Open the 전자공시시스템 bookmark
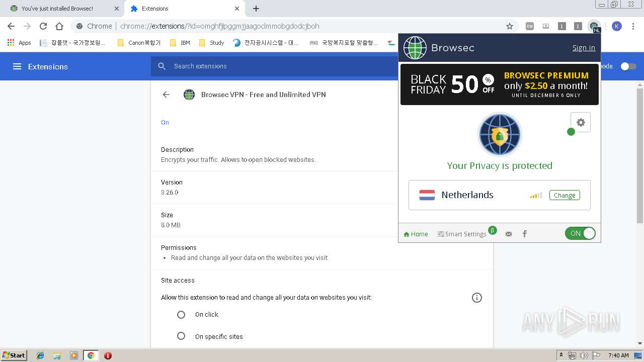 click(x=267, y=43)
